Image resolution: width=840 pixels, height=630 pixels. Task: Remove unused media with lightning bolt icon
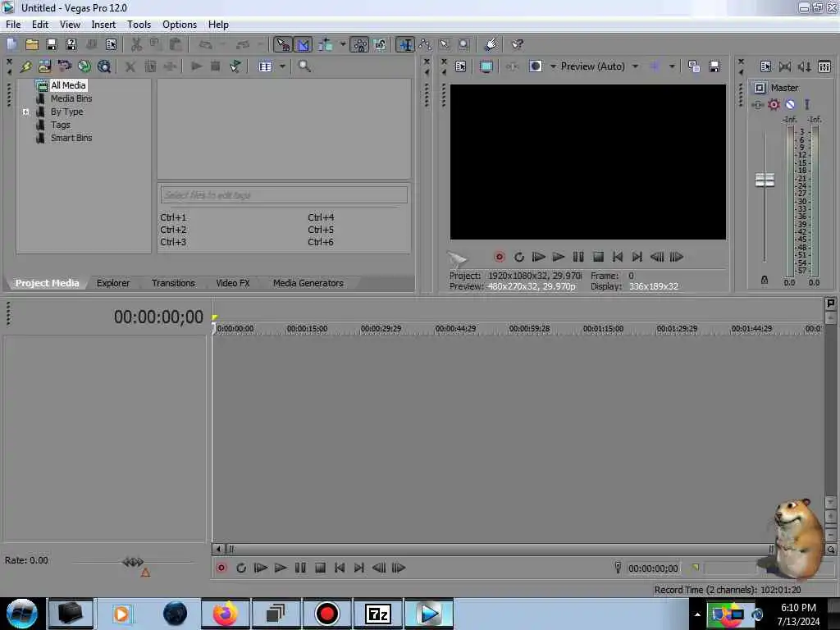click(25, 66)
